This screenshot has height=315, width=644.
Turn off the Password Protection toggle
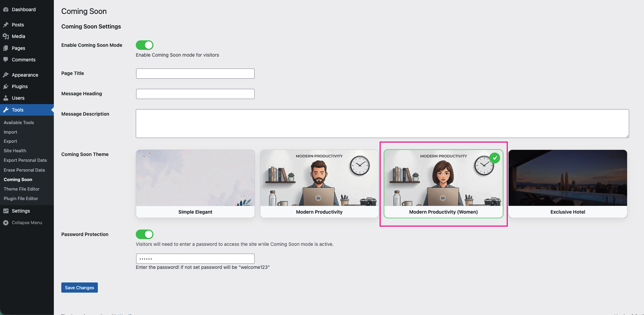(x=145, y=234)
